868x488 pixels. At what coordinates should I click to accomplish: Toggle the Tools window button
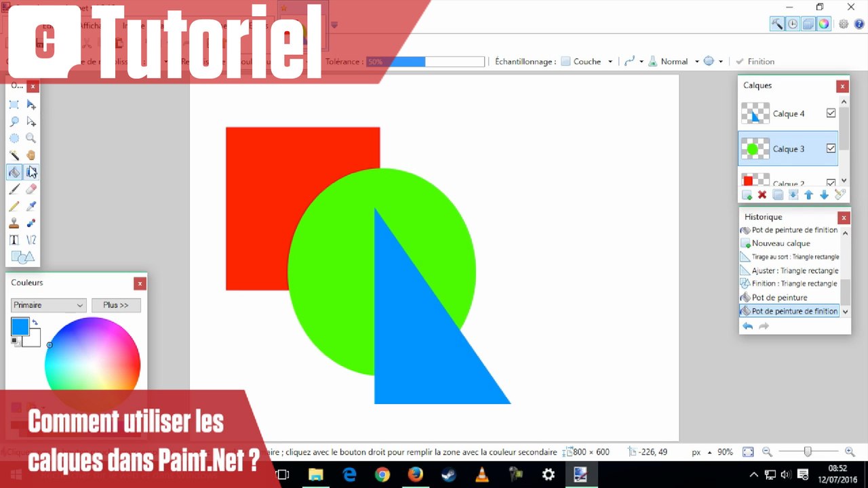[x=777, y=24]
